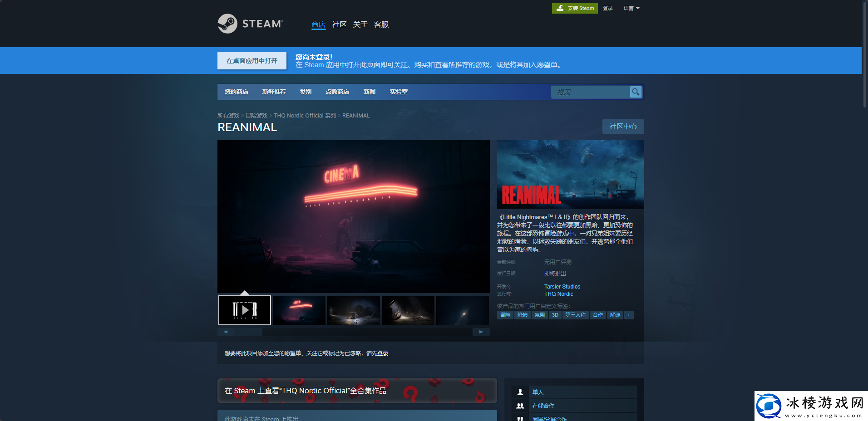Image resolution: width=868 pixels, height=421 pixels.
Task: Click the store search input field
Action: tap(590, 92)
